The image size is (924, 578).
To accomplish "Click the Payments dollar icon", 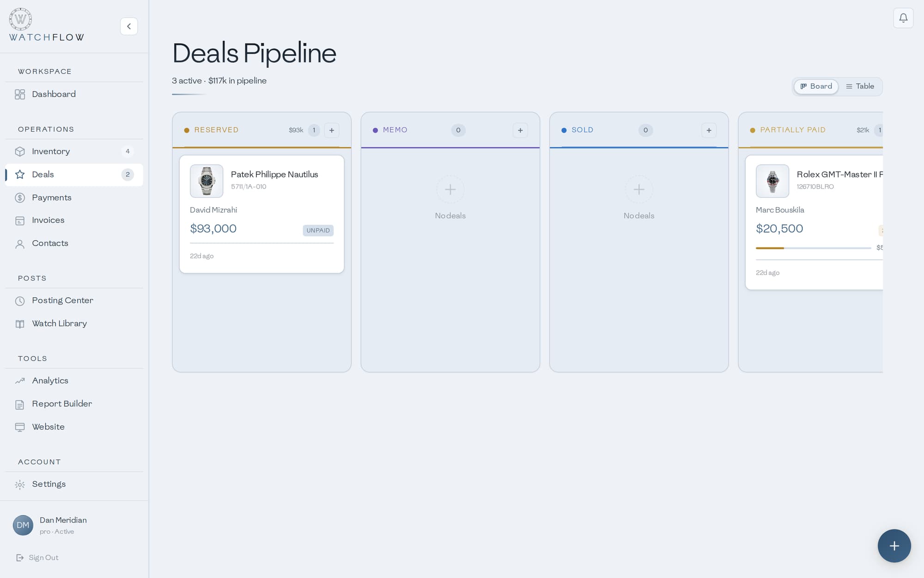I will point(20,198).
